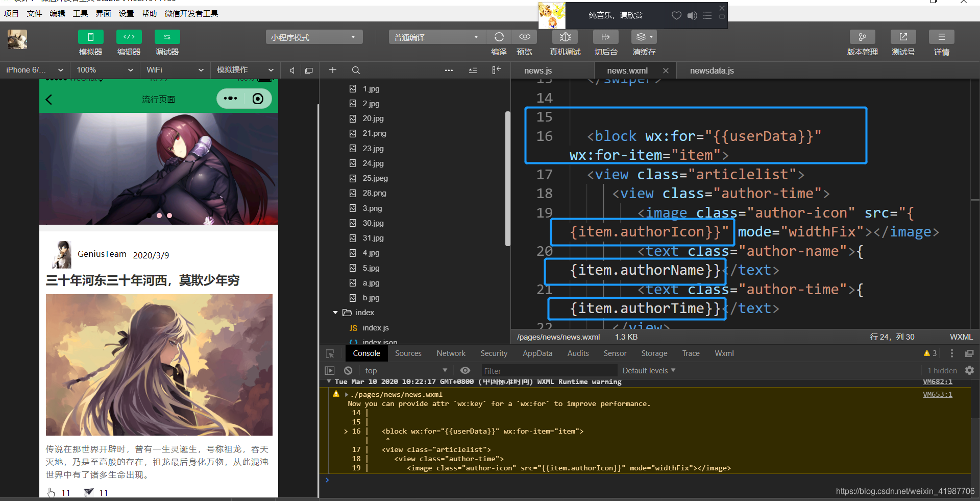Close the news.wxml tab
980x501 pixels.
(666, 70)
